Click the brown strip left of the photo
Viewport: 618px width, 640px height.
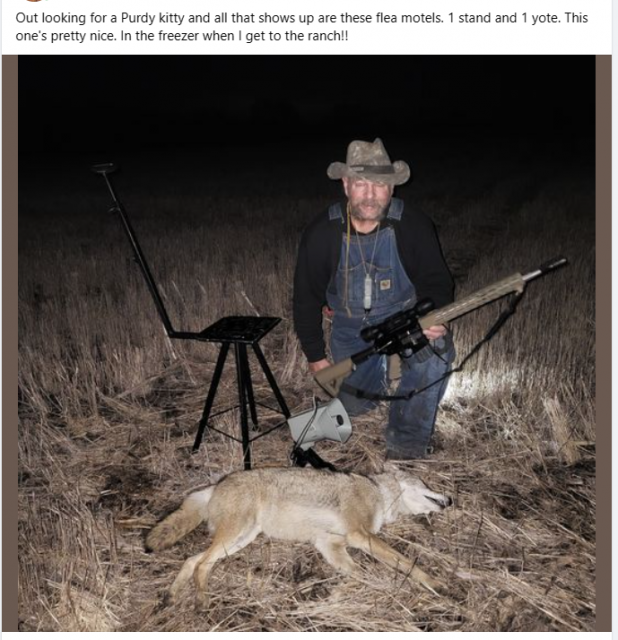coord(10,343)
